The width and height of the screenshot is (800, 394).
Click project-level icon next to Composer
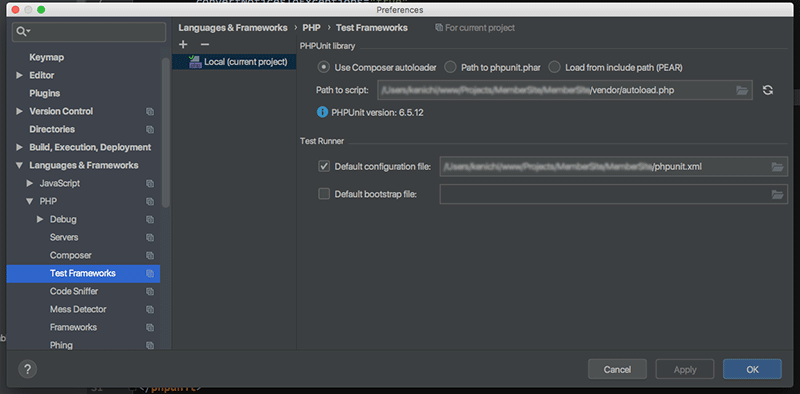(150, 255)
